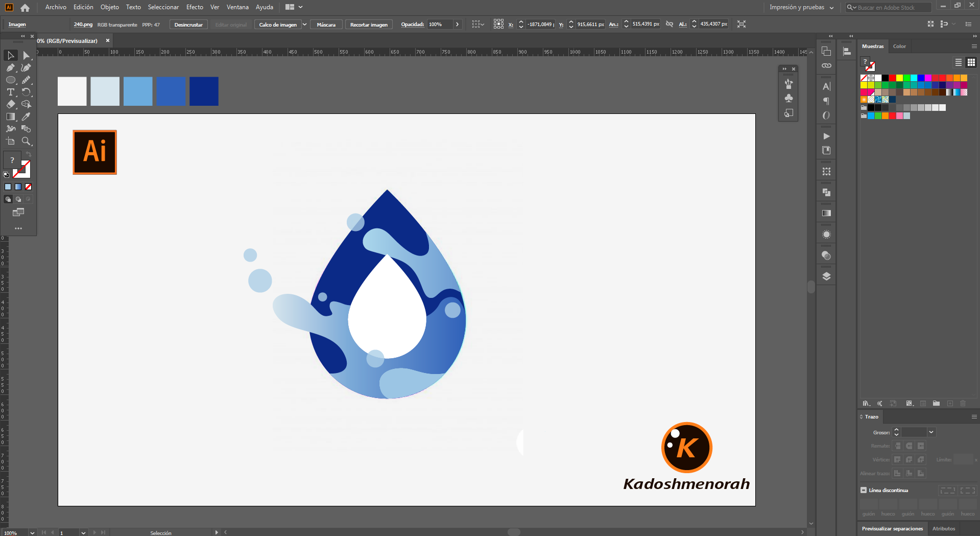The width and height of the screenshot is (980, 536).
Task: Select the Selection (black arrow) tool
Action: [11, 55]
